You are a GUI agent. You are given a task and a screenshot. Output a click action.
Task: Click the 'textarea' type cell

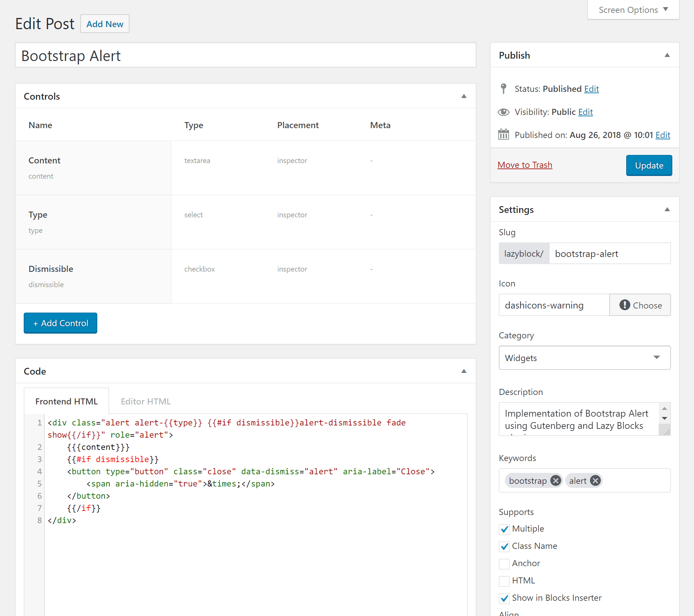pos(197,160)
